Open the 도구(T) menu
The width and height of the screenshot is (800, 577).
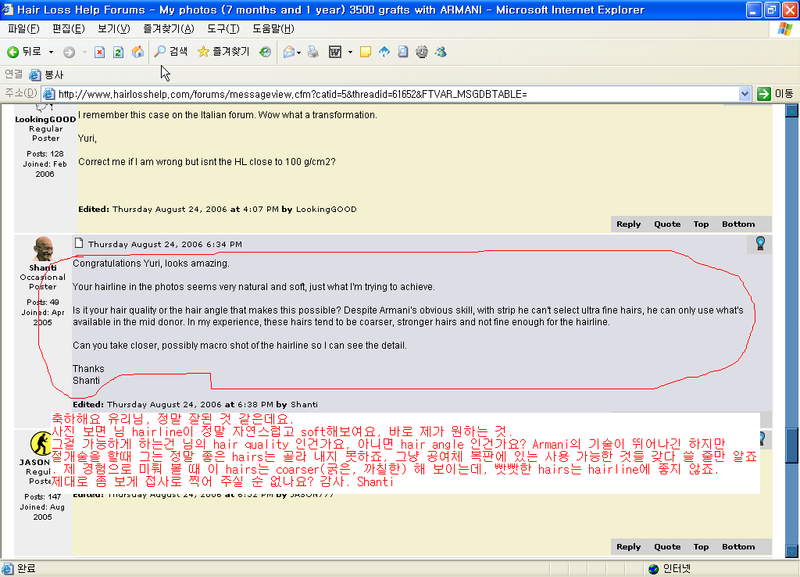(223, 29)
